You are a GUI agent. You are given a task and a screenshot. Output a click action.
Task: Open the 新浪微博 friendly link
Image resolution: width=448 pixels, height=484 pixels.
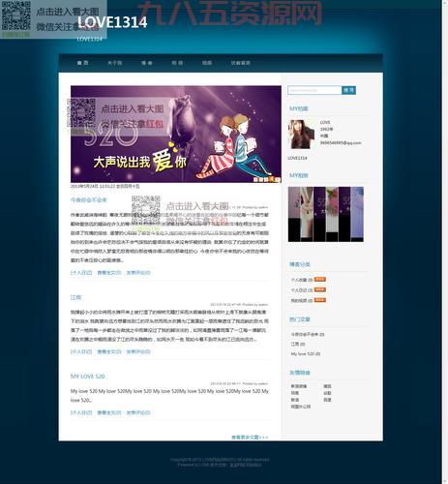pos(299,386)
